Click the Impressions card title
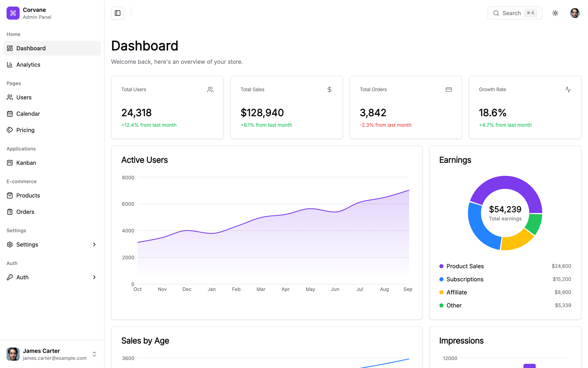The height and width of the screenshot is (368, 588). point(461,341)
